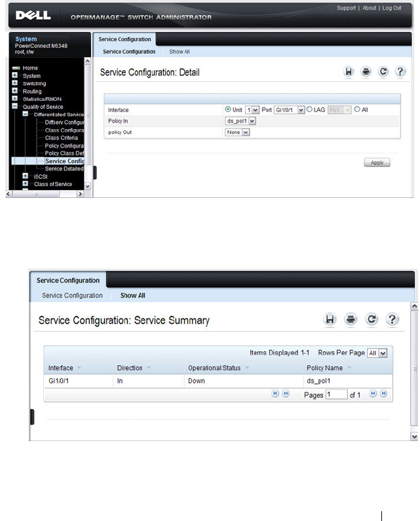Select top Service Configuration main tab

pos(124,39)
